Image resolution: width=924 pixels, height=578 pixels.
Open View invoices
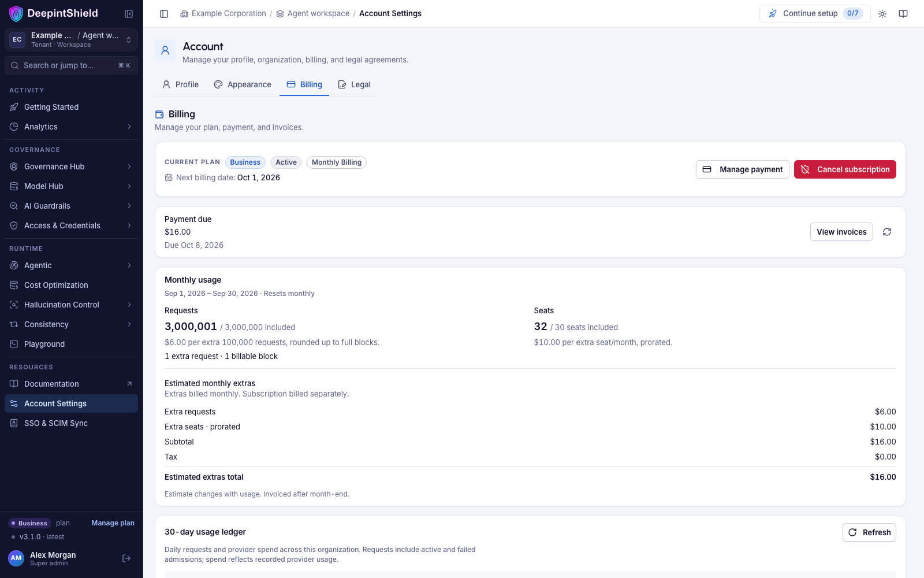point(841,232)
